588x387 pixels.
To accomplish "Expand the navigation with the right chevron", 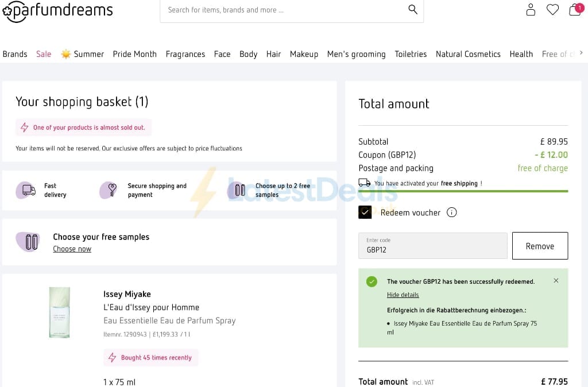I will point(581,53).
